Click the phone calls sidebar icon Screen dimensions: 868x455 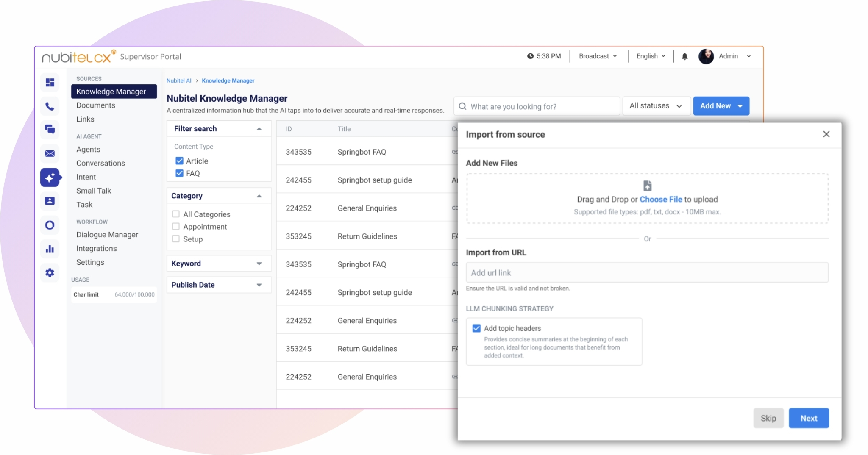point(50,106)
